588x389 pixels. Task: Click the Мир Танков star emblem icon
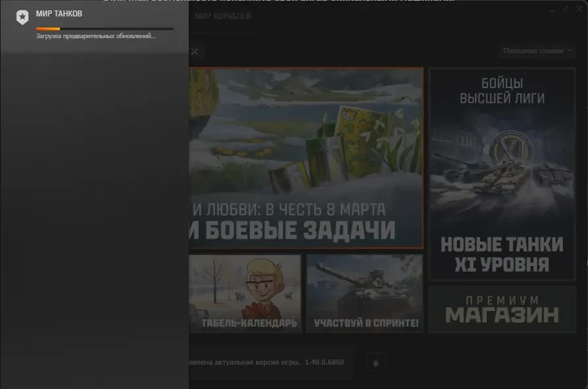pyautogui.click(x=22, y=18)
